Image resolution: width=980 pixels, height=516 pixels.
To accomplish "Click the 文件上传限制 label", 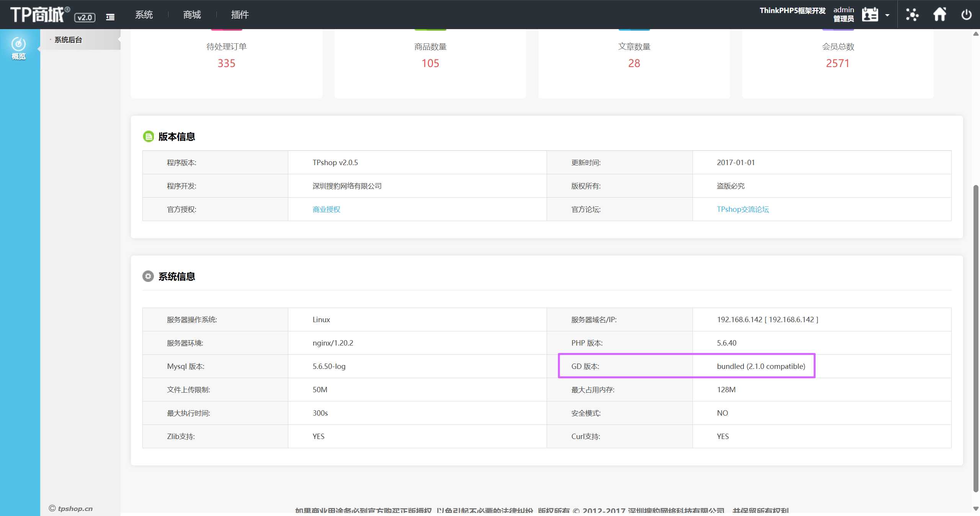I will click(x=188, y=390).
